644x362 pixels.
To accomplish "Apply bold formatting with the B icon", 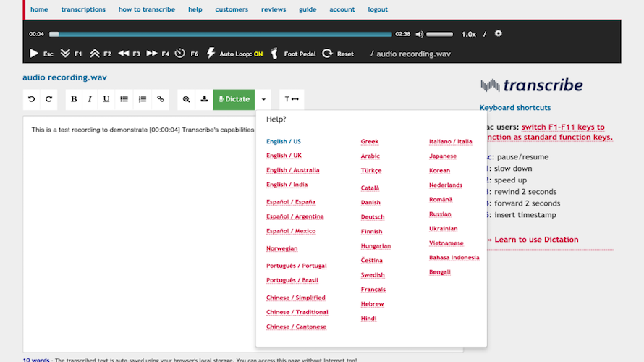I will [x=74, y=99].
